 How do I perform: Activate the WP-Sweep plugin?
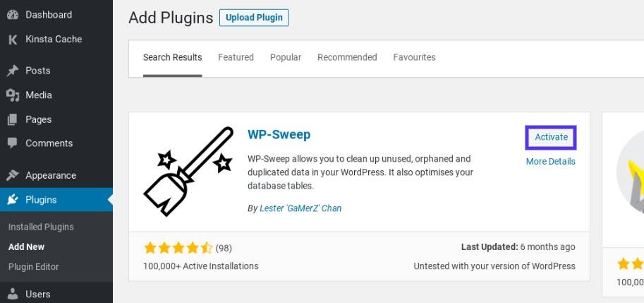point(551,137)
